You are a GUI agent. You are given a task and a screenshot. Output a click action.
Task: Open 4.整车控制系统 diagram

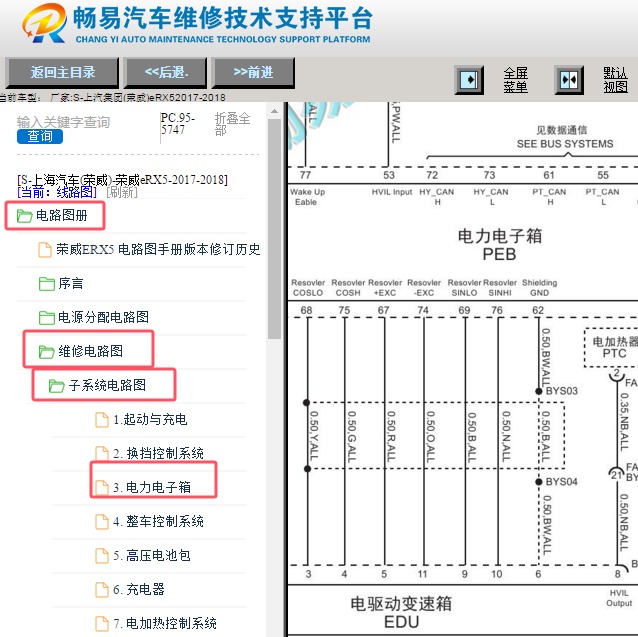click(158, 521)
